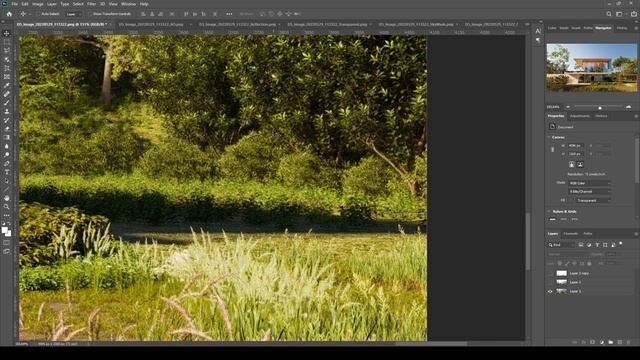The width and height of the screenshot is (640, 360).
Task: Open the Window menu
Action: (x=128, y=4)
